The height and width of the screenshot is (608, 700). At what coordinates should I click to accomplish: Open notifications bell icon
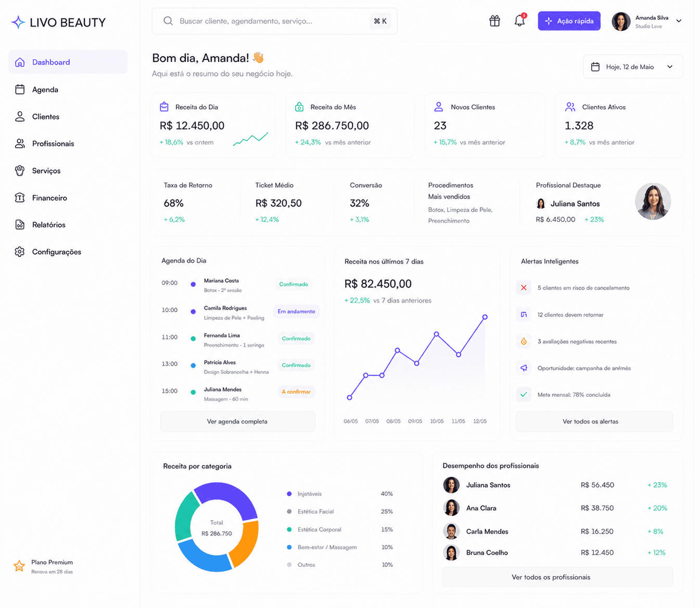[x=519, y=21]
